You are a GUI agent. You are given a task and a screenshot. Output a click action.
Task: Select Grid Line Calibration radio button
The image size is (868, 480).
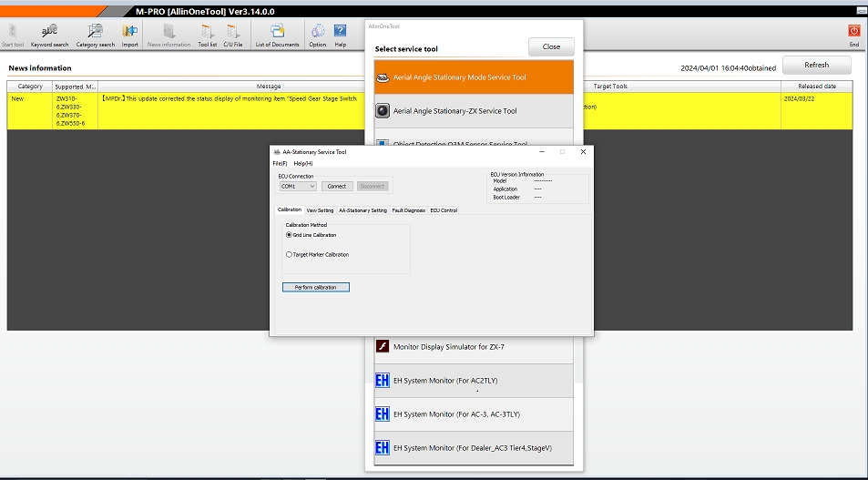tap(289, 235)
